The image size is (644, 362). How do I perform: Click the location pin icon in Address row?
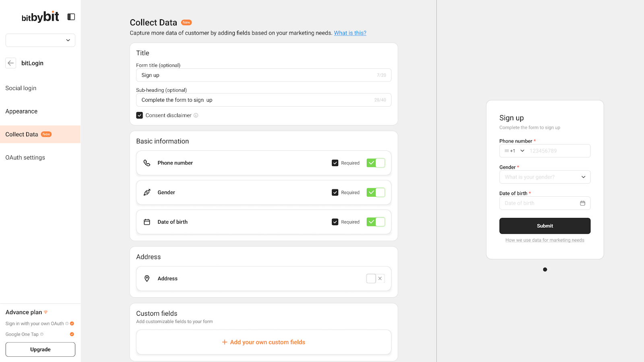coord(147,278)
